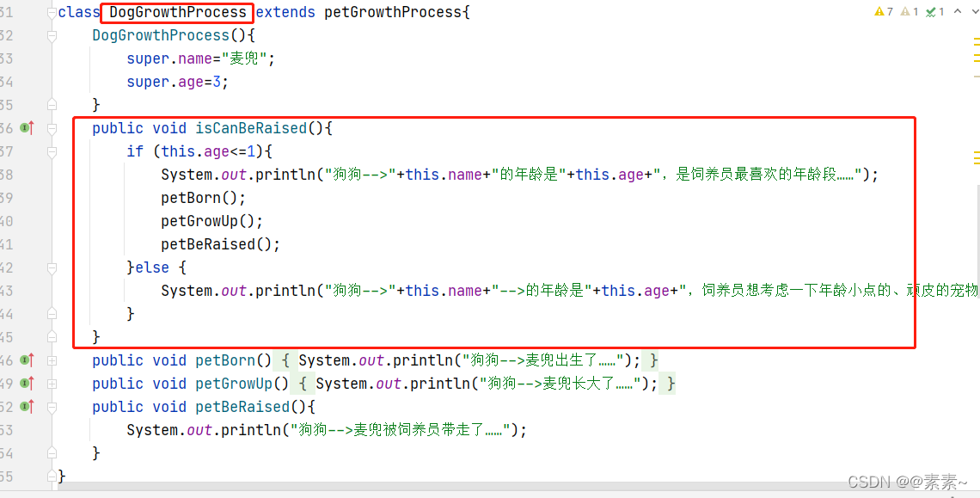Click the folded body text "狗狗-->麦兜长大了……"

[x=560, y=384]
